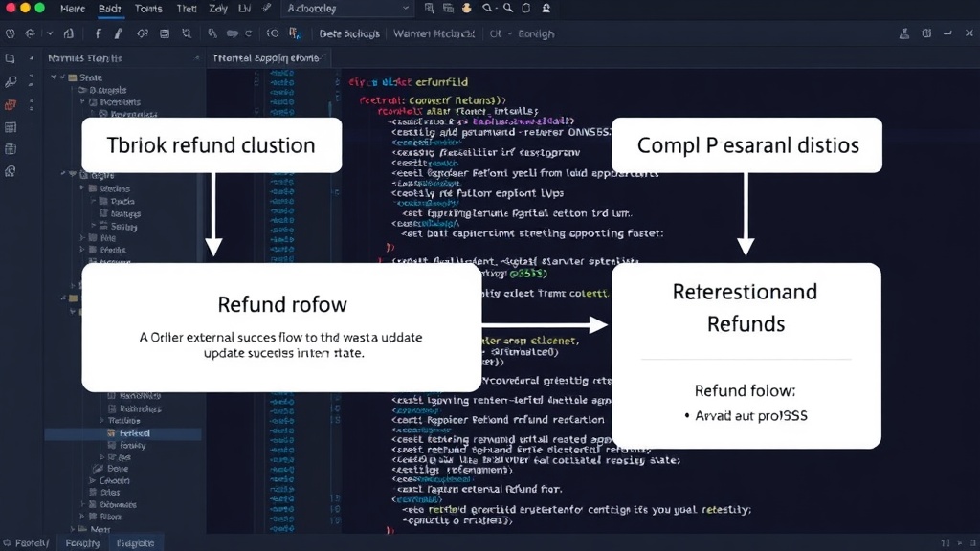The image size is (980, 551).
Task: Open the small down-arrow dropdown on second toolbar
Action: (x=50, y=33)
